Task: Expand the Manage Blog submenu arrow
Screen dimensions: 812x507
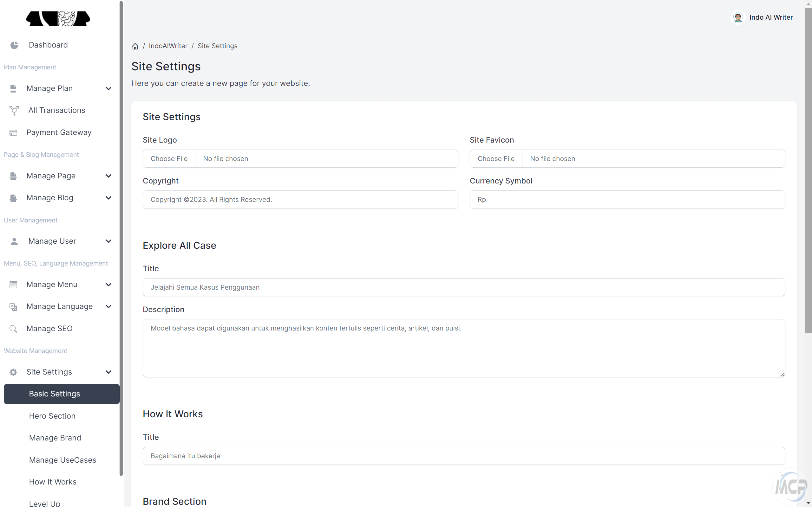Action: point(108,198)
